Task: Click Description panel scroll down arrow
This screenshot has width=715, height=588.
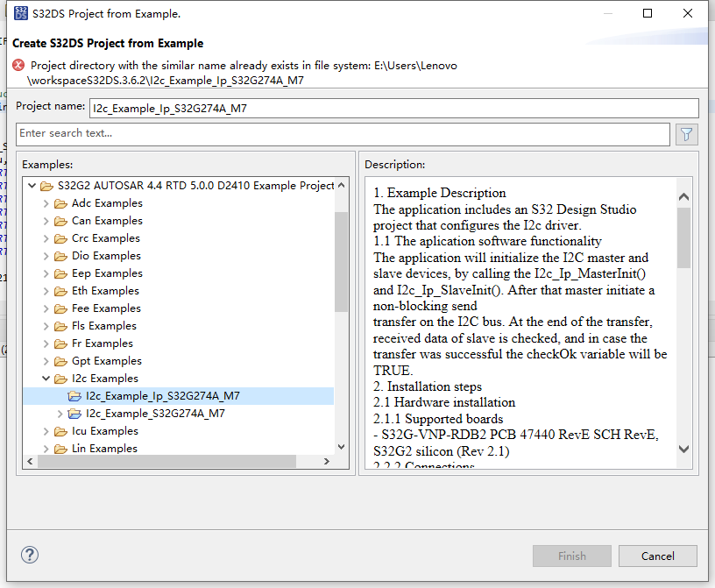Action: point(683,450)
